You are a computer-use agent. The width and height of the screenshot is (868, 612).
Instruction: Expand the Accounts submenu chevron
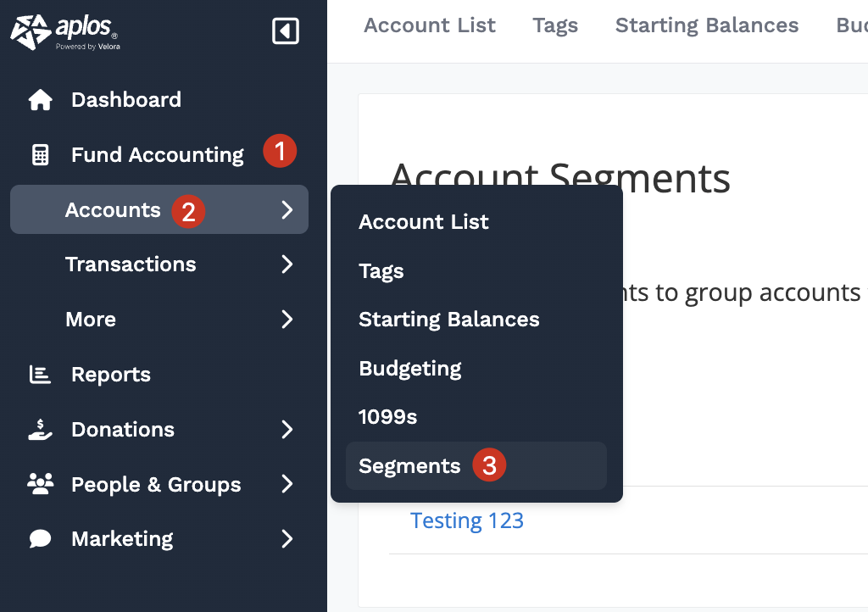287,210
